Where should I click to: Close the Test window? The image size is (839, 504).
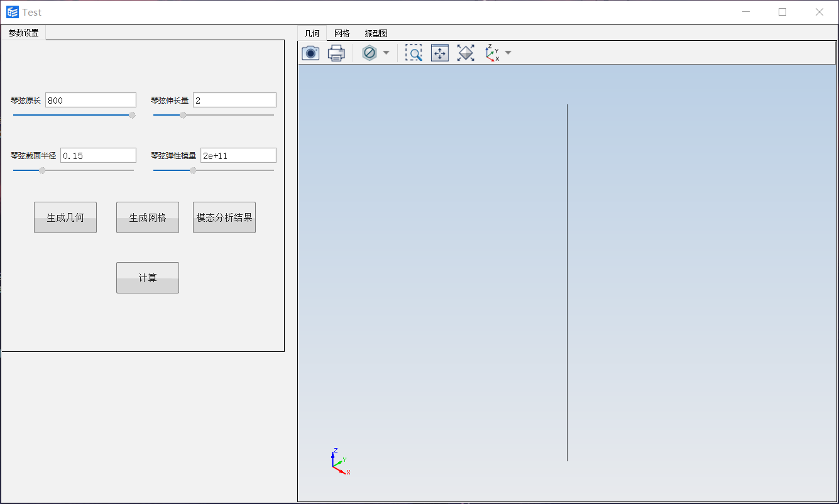pos(820,12)
